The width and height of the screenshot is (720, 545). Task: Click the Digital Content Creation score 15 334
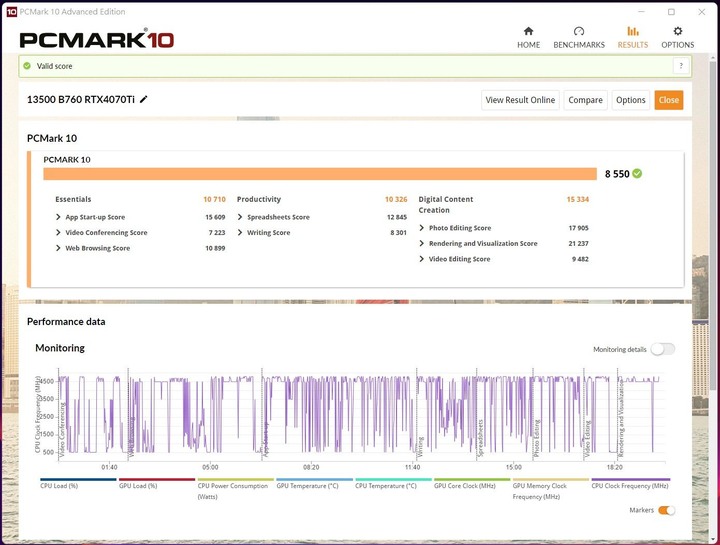coord(578,199)
